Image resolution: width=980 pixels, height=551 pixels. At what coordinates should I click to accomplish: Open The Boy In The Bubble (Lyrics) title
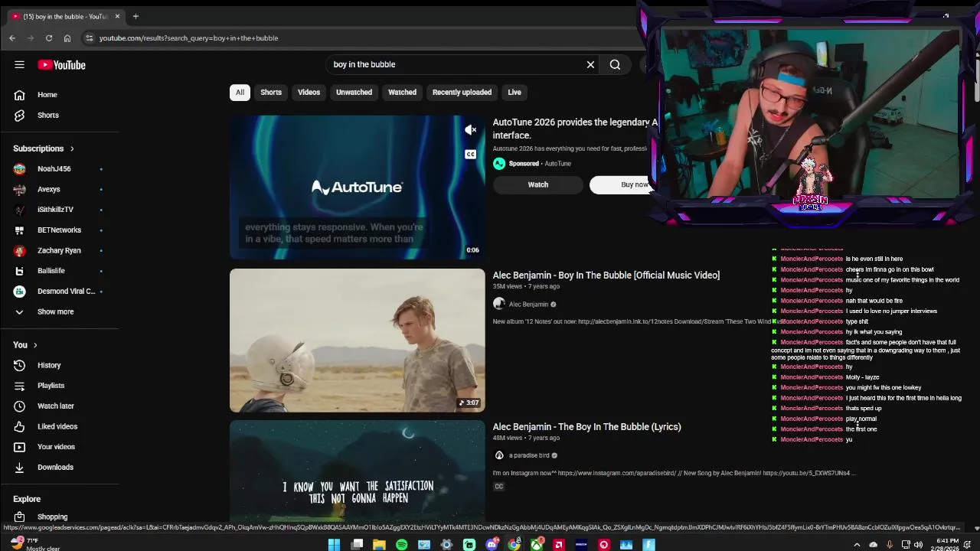pyautogui.click(x=586, y=427)
